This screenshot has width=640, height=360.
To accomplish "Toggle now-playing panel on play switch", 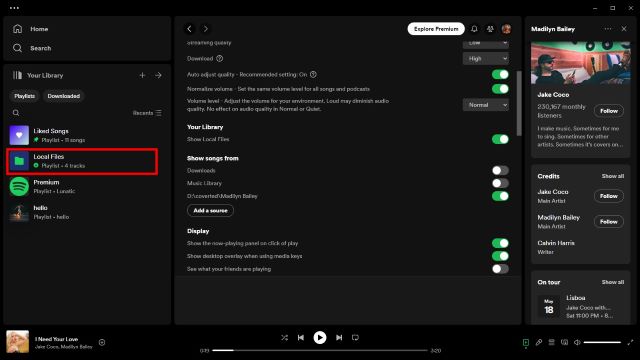I will pyautogui.click(x=500, y=243).
